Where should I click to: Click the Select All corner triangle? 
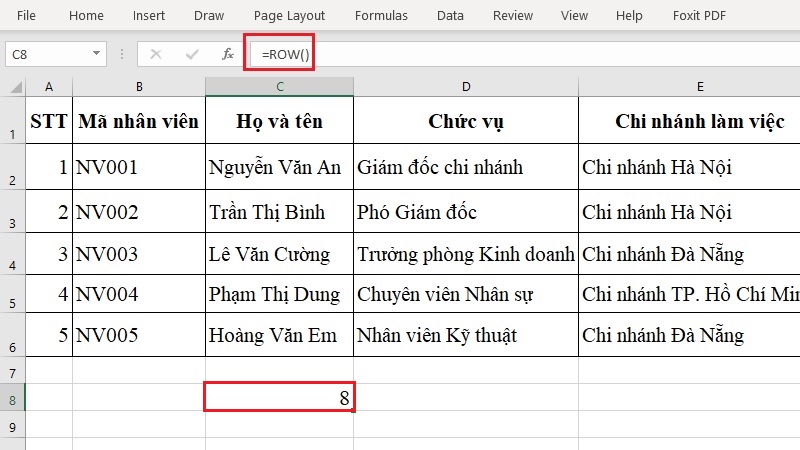(16, 87)
